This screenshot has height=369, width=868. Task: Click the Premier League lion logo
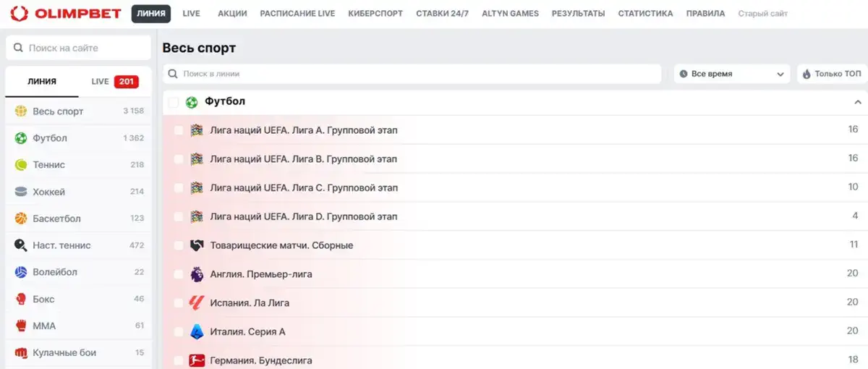click(x=197, y=274)
